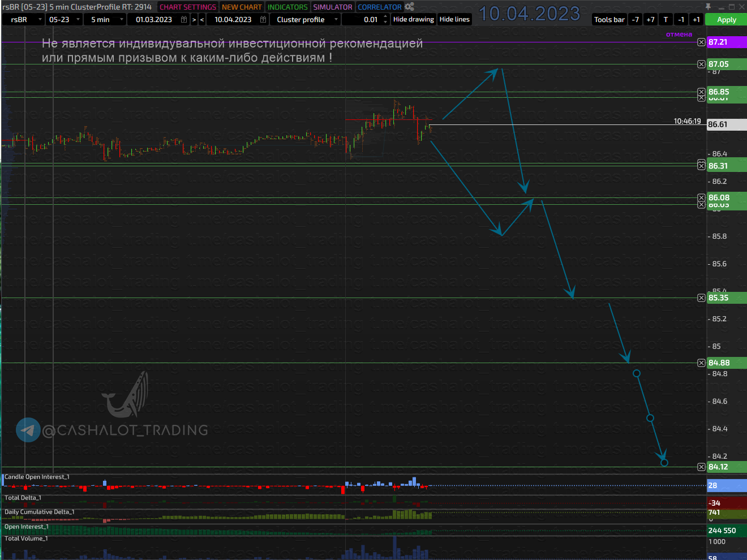Open the end date calendar picker
Image resolution: width=747 pixels, height=560 pixels.
click(x=263, y=19)
